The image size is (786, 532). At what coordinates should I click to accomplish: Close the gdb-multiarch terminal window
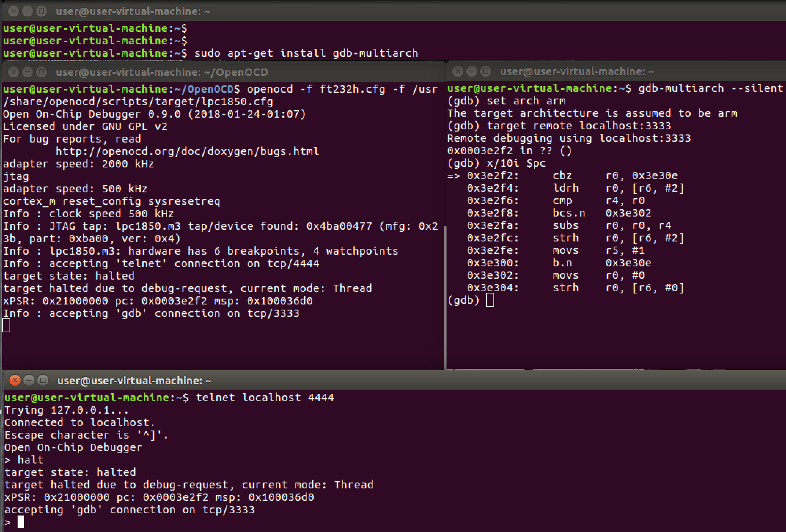coord(458,71)
